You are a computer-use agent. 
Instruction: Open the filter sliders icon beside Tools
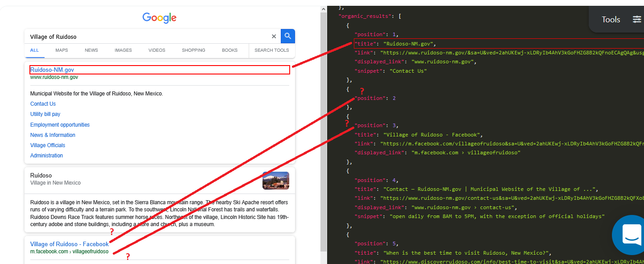point(636,19)
